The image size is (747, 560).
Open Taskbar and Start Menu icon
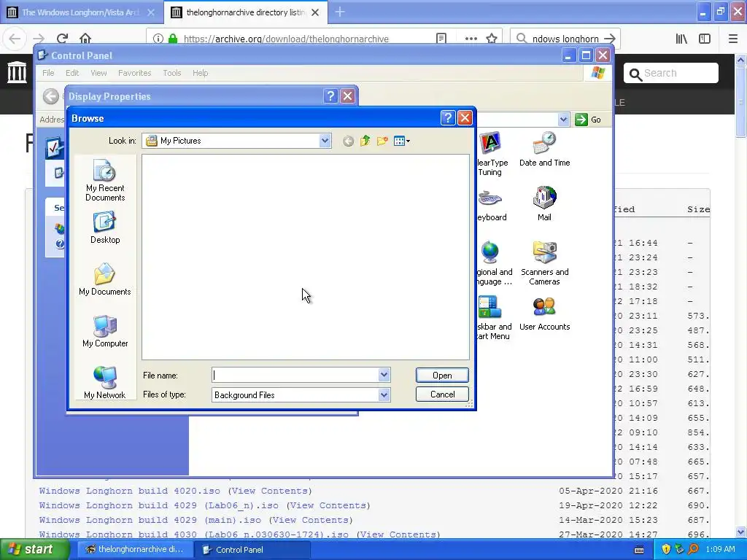click(x=494, y=318)
